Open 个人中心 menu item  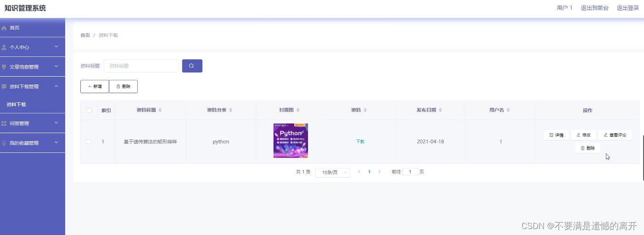[33, 47]
